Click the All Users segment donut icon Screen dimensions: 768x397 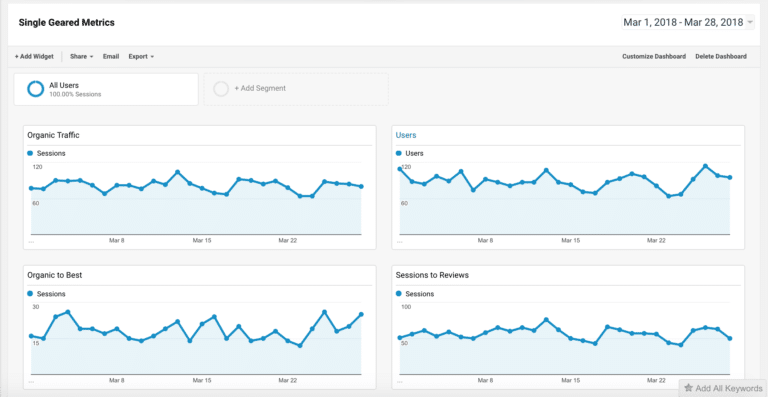pos(36,89)
